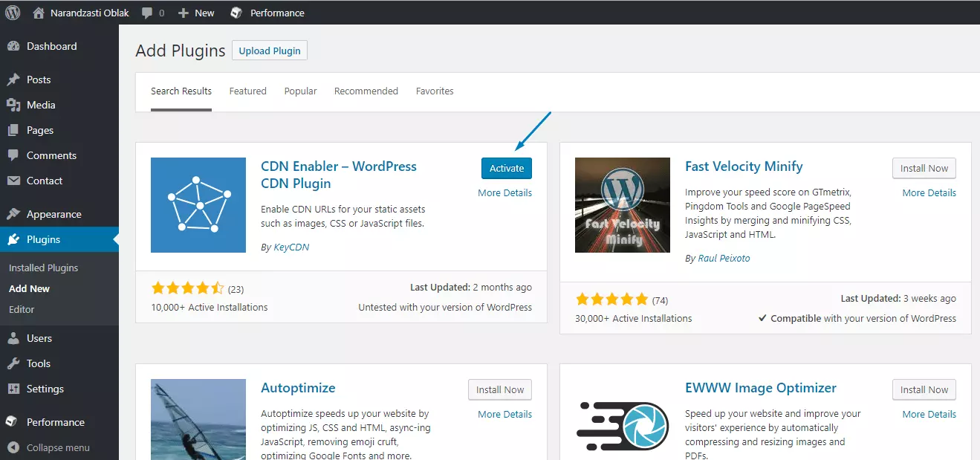Click the Dashboard gauge icon
Screen dimensions: 980x460
coord(13,46)
